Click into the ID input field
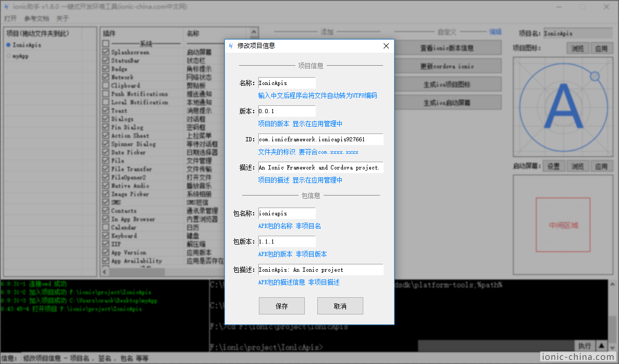The image size is (619, 364). point(320,139)
